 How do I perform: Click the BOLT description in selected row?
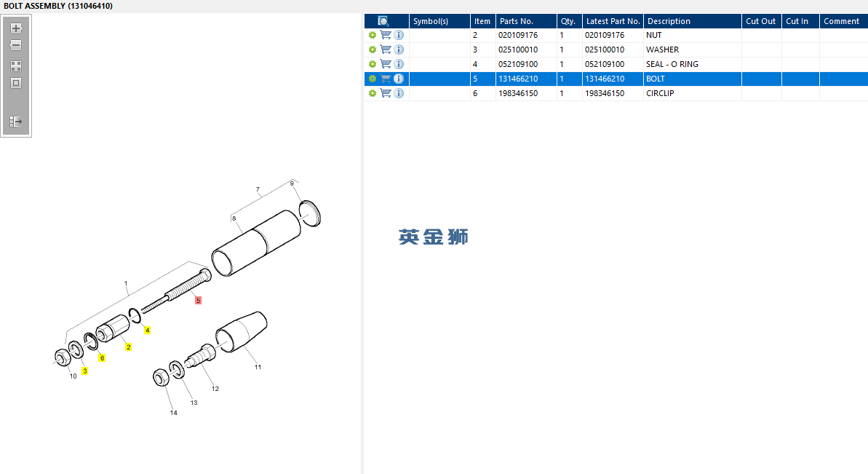(693, 79)
